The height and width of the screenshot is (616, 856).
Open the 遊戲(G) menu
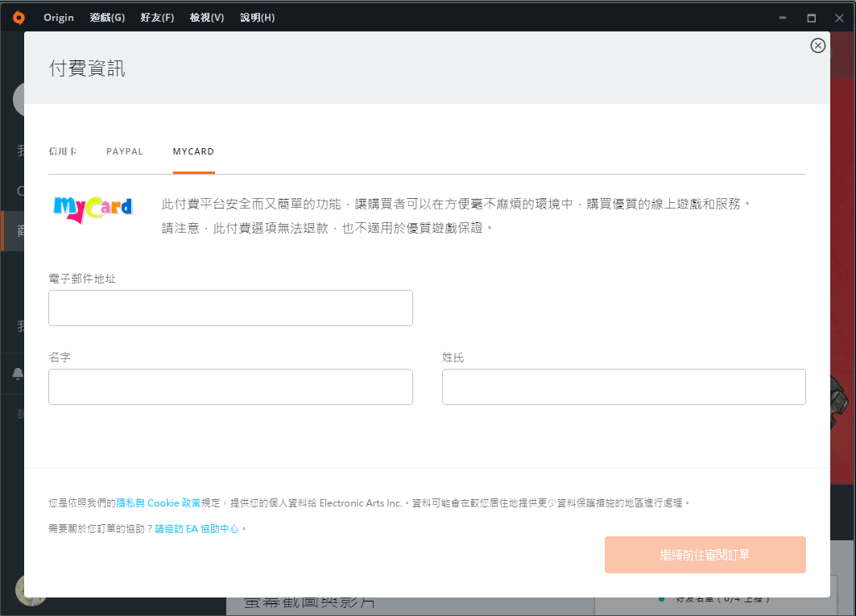(x=108, y=18)
